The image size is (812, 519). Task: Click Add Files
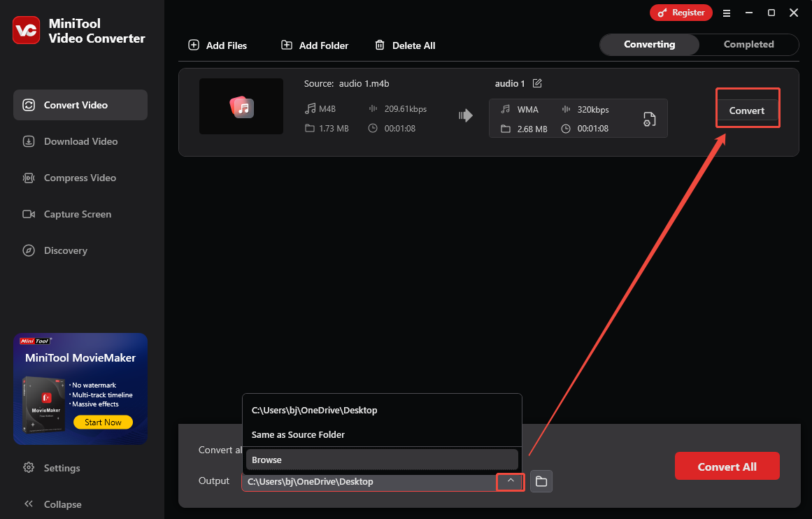218,45
